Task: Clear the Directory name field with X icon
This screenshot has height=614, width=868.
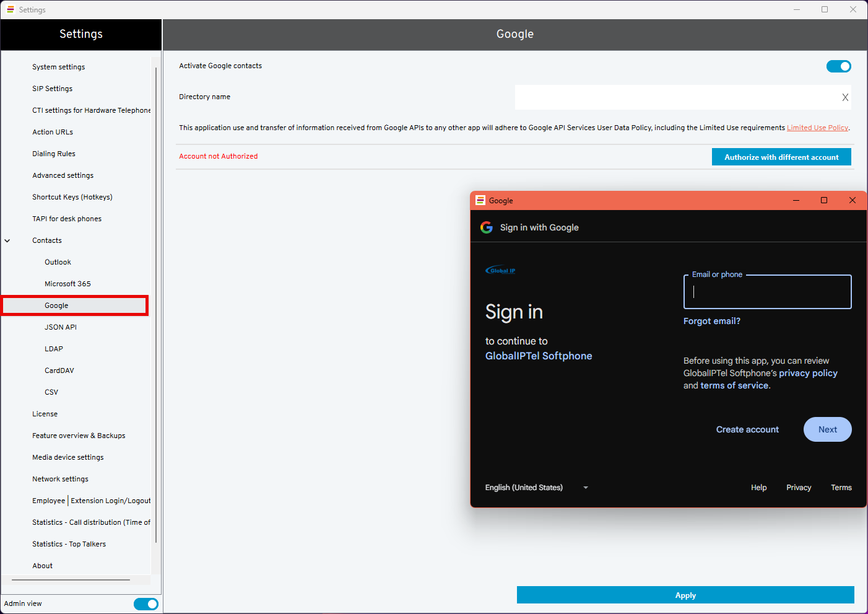Action: tap(845, 97)
